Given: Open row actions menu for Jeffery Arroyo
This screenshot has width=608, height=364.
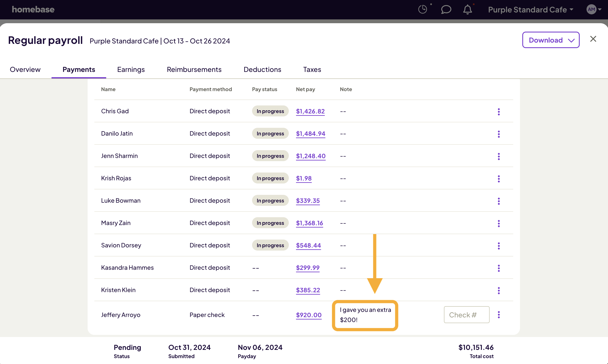Looking at the screenshot, I should click(499, 315).
